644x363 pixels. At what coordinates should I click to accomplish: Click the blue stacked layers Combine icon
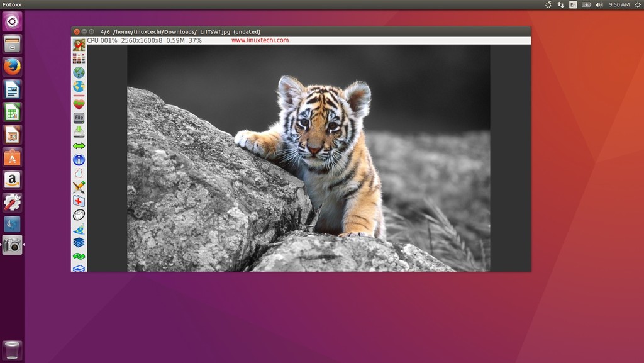coord(79,242)
